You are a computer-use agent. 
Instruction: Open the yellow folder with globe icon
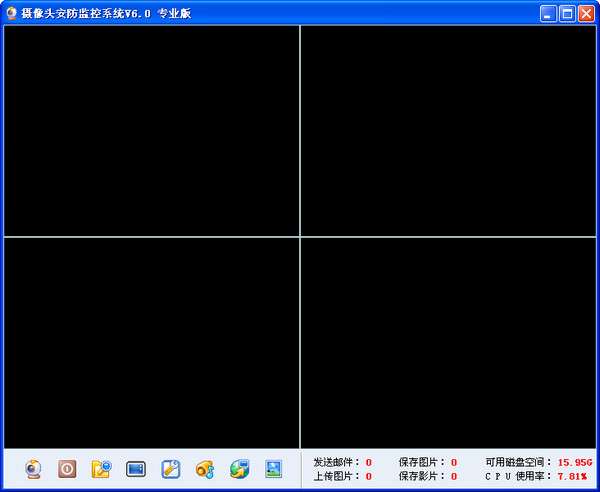pos(101,469)
